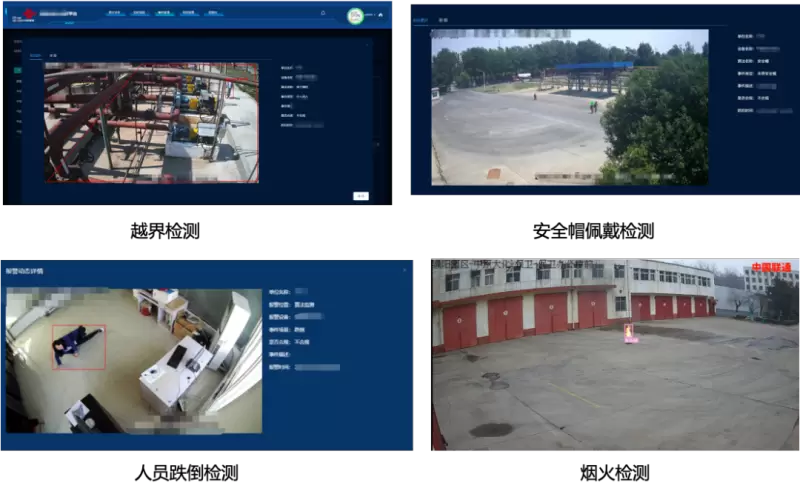Select the third top navigation menu item
Image resolution: width=800 pixels, height=494 pixels.
point(164,13)
